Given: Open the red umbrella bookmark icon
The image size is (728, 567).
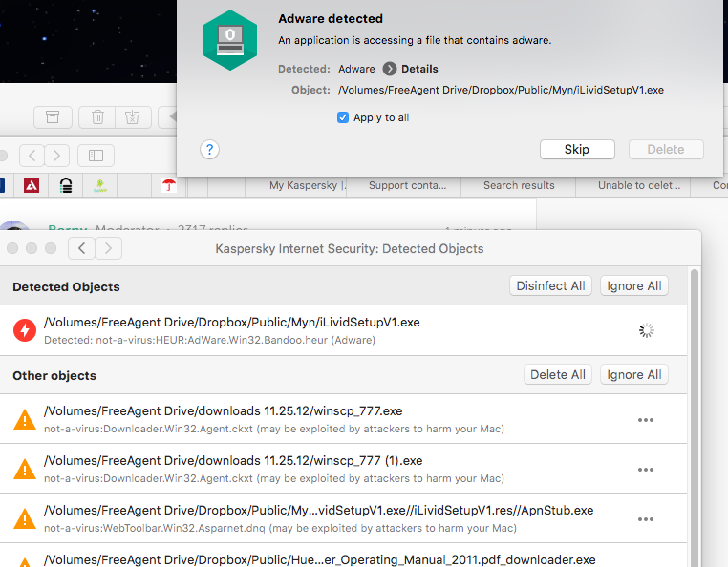Looking at the screenshot, I should (x=169, y=185).
